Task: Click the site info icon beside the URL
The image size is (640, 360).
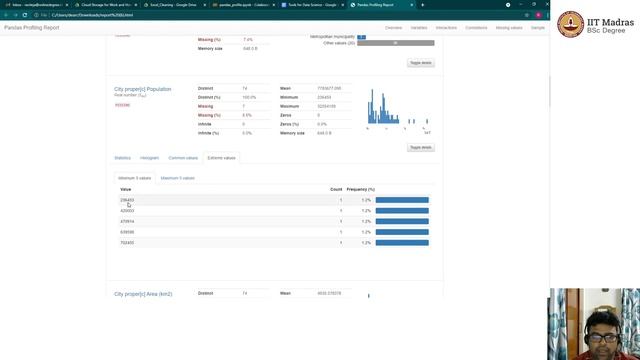Action: [x=36, y=15]
